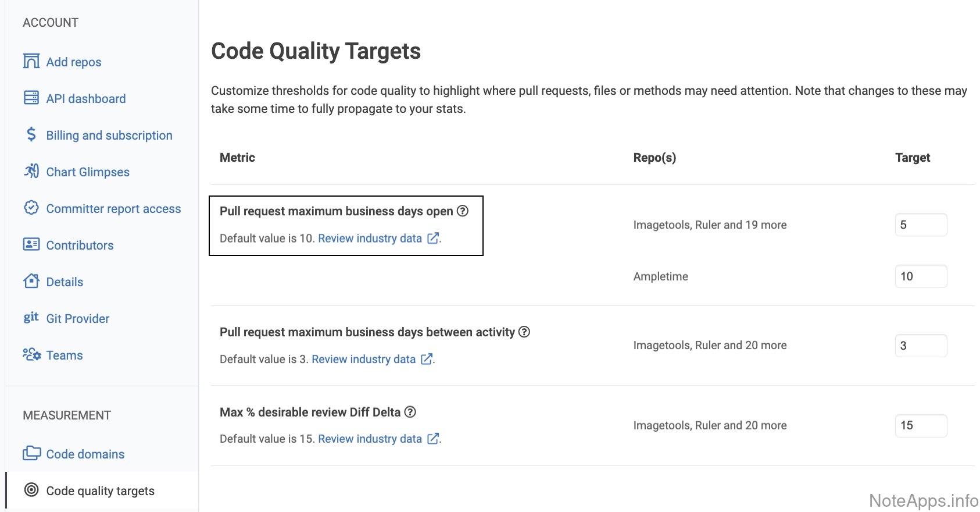Click the API dashboard icon
980x512 pixels.
(x=31, y=98)
